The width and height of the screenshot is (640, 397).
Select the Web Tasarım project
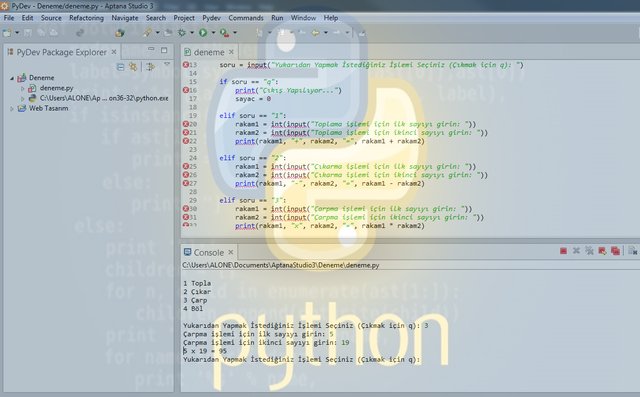[48, 108]
